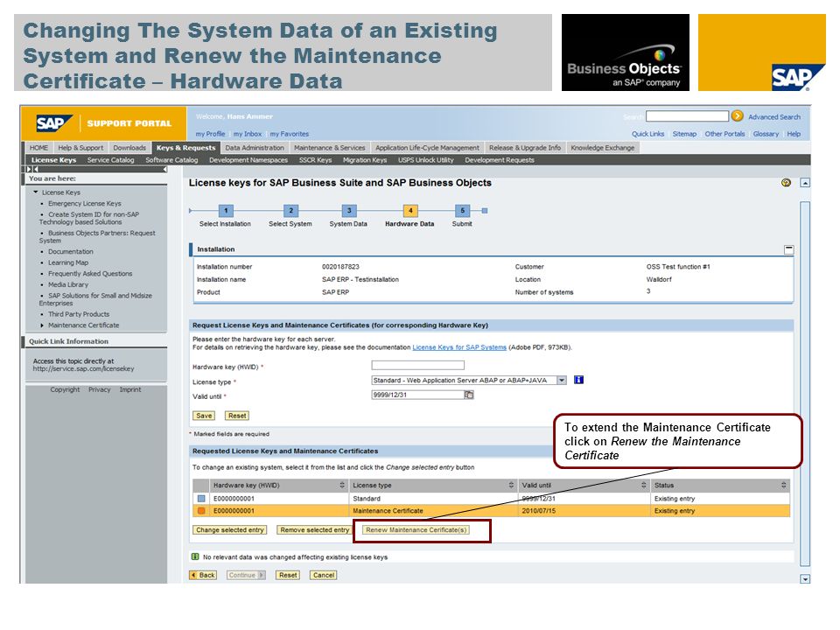
Task: Open the HOME tab
Action: (x=38, y=148)
